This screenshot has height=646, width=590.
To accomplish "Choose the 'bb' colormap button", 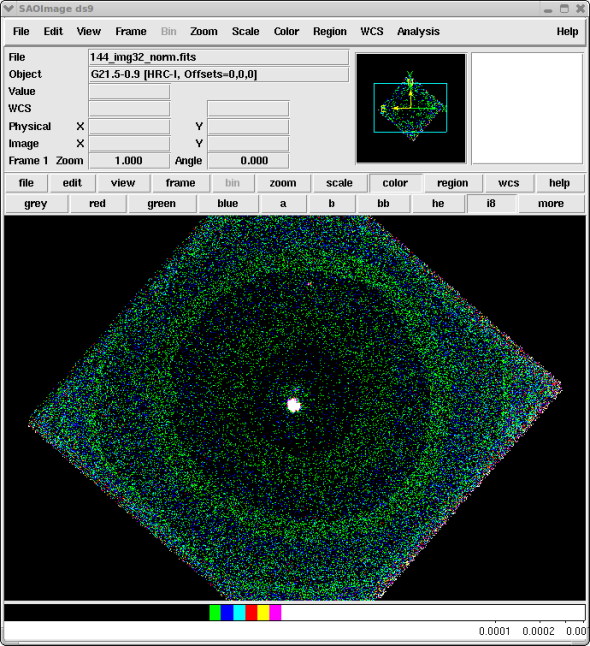I will (x=383, y=204).
